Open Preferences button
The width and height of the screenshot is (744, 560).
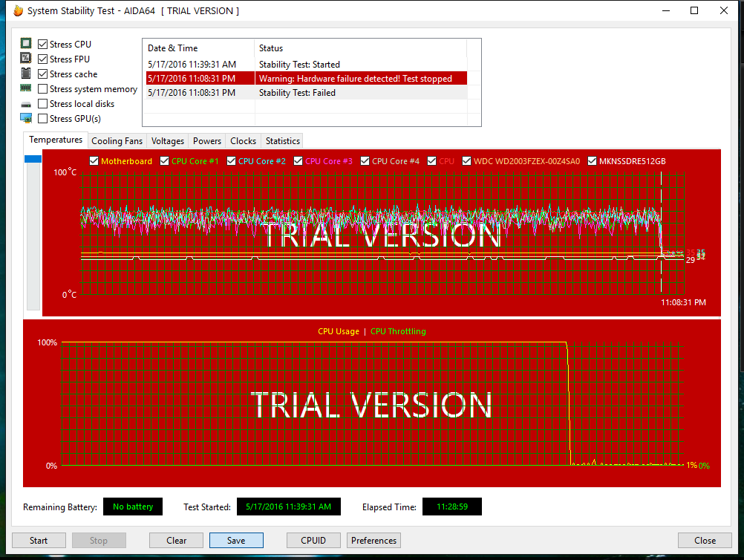pos(373,540)
